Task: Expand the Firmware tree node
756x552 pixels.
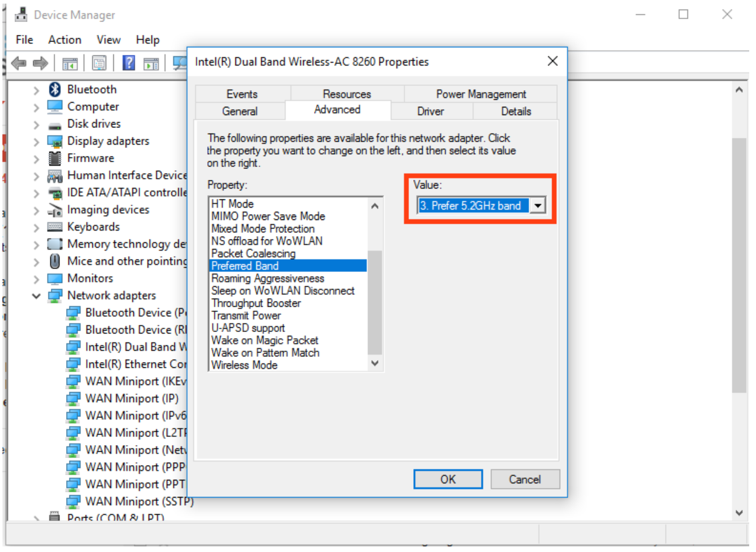Action: [x=36, y=159]
